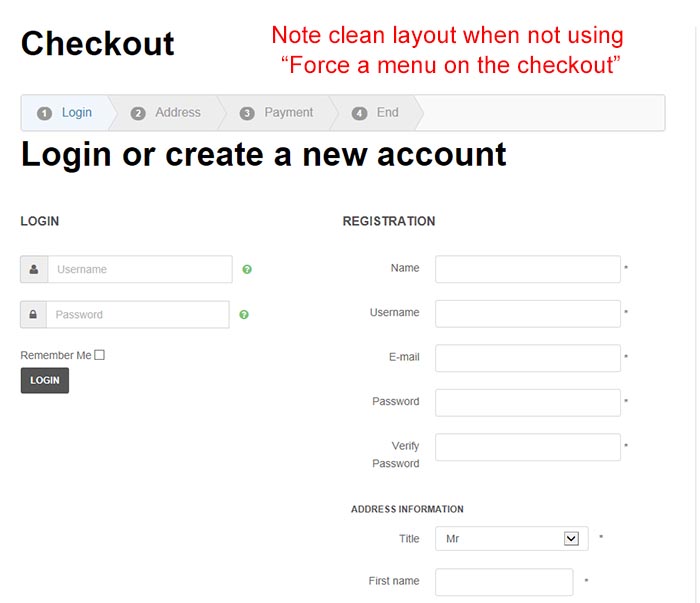Open the Title dropdown
The image size is (700, 603).
[511, 539]
